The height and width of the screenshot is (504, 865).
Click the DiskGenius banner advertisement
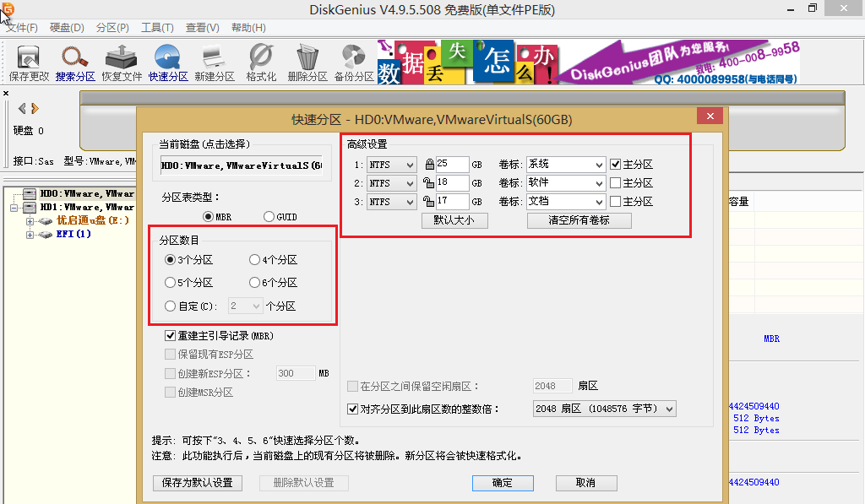point(589,62)
